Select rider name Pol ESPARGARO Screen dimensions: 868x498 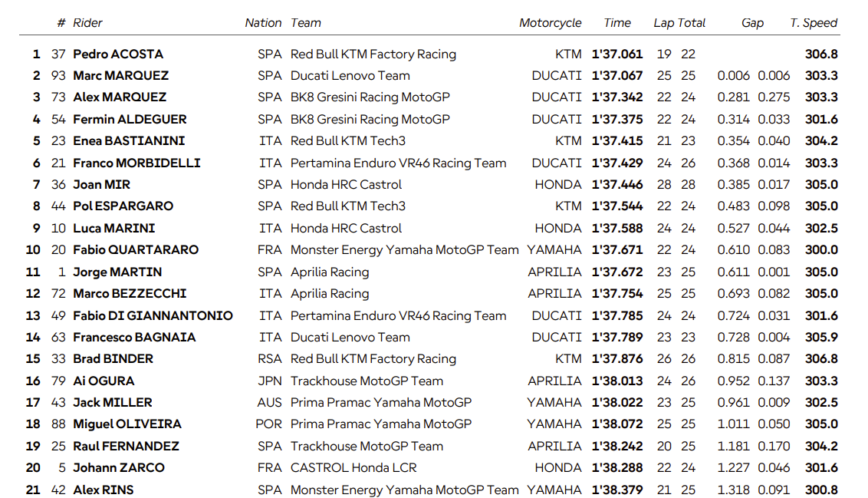[x=123, y=206]
